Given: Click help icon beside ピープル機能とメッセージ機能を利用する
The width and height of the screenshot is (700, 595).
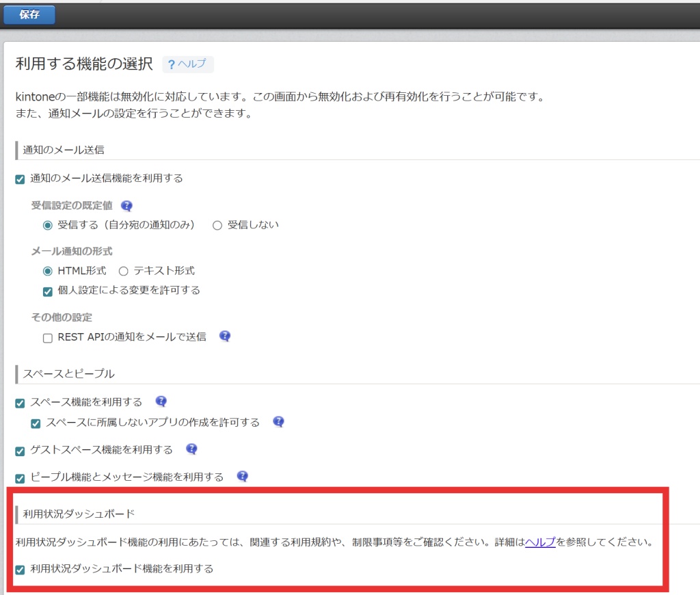Looking at the screenshot, I should (x=242, y=477).
